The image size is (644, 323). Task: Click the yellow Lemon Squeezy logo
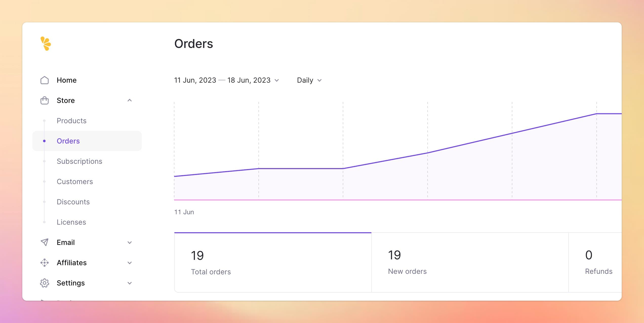click(x=46, y=44)
